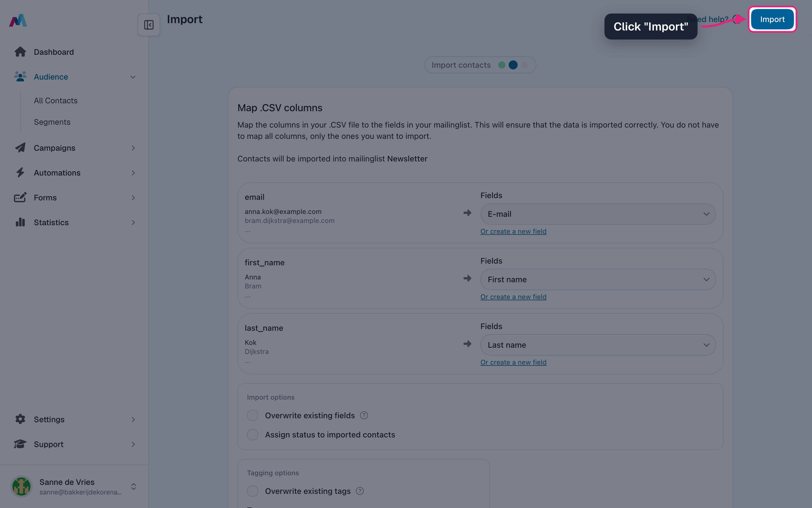The image size is (812, 508).
Task: Open Segments in the sidebar
Action: tap(52, 122)
